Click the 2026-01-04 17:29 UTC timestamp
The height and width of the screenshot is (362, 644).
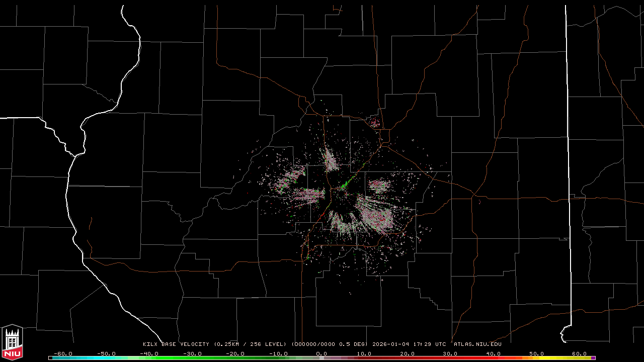(409, 344)
